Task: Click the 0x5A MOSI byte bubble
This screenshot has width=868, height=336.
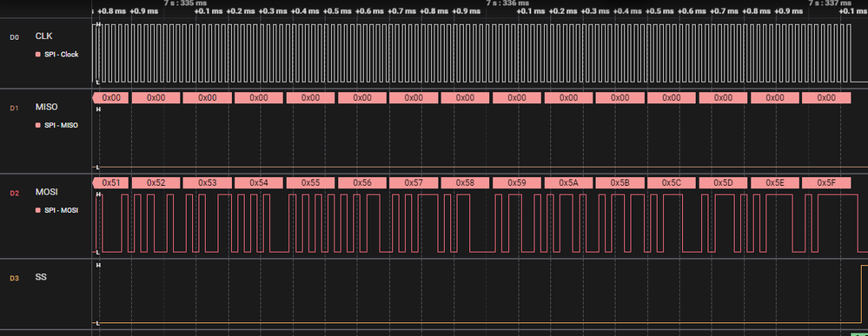Action: [568, 182]
